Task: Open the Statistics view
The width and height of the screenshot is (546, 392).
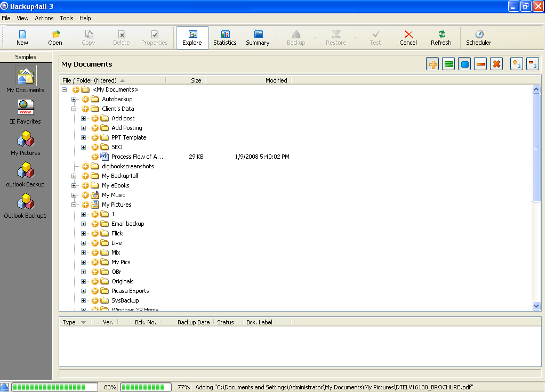Action: (225, 38)
